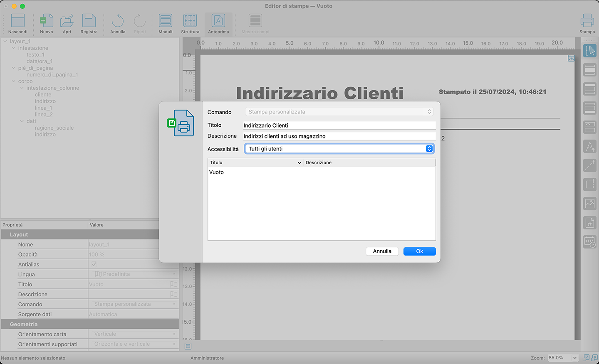Select the add image tool icon
Screen dimensions: 599x364
(590, 204)
